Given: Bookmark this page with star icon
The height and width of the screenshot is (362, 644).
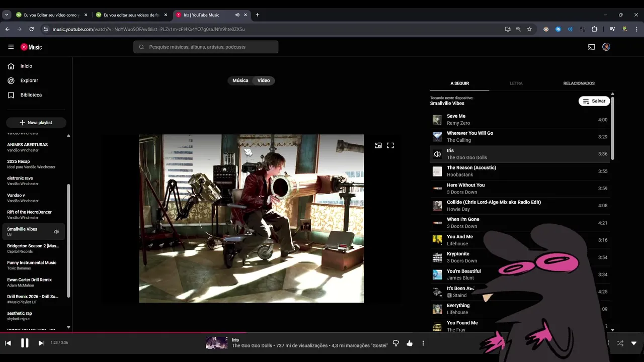Looking at the screenshot, I should [529, 29].
